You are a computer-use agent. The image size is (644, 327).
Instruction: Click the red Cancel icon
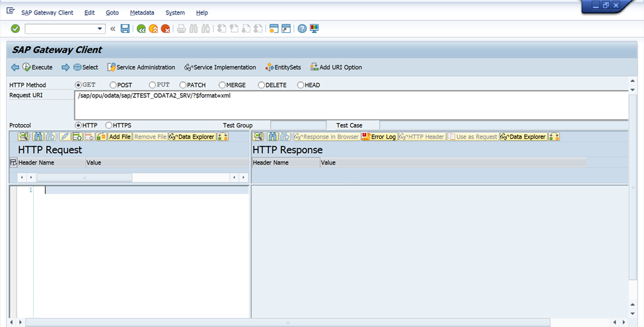point(166,29)
